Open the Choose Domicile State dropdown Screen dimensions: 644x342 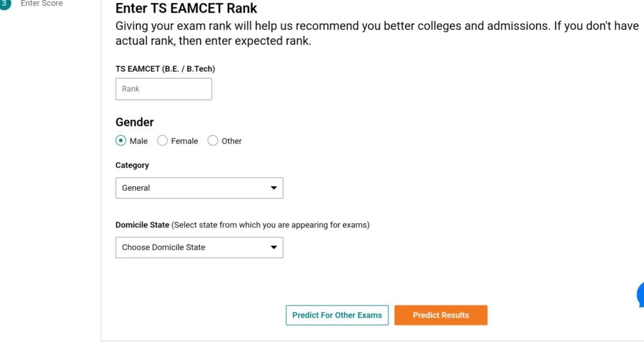[199, 248]
